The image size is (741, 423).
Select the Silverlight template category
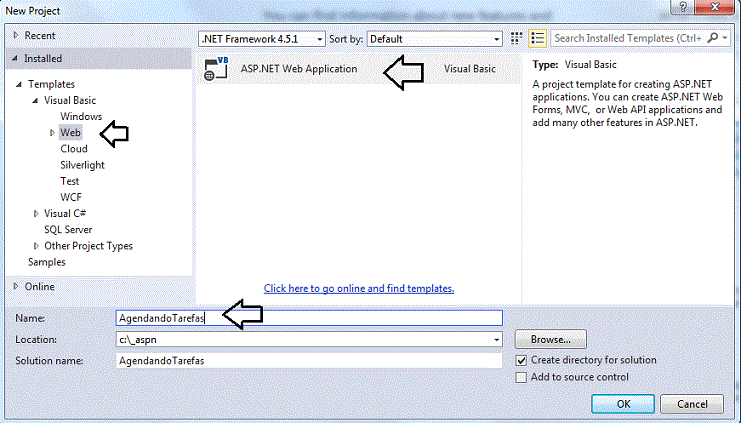pos(83,165)
